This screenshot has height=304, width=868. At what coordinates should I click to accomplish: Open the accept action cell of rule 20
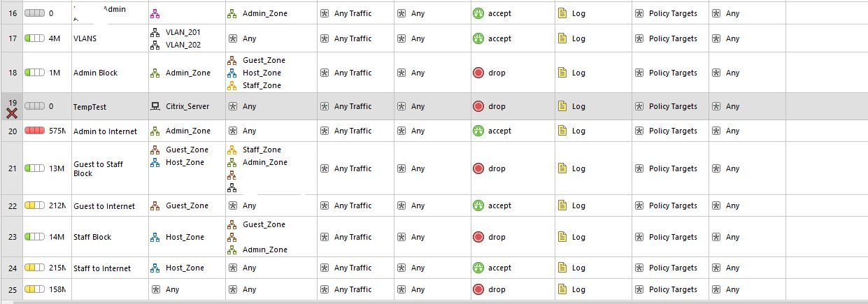tap(513, 131)
